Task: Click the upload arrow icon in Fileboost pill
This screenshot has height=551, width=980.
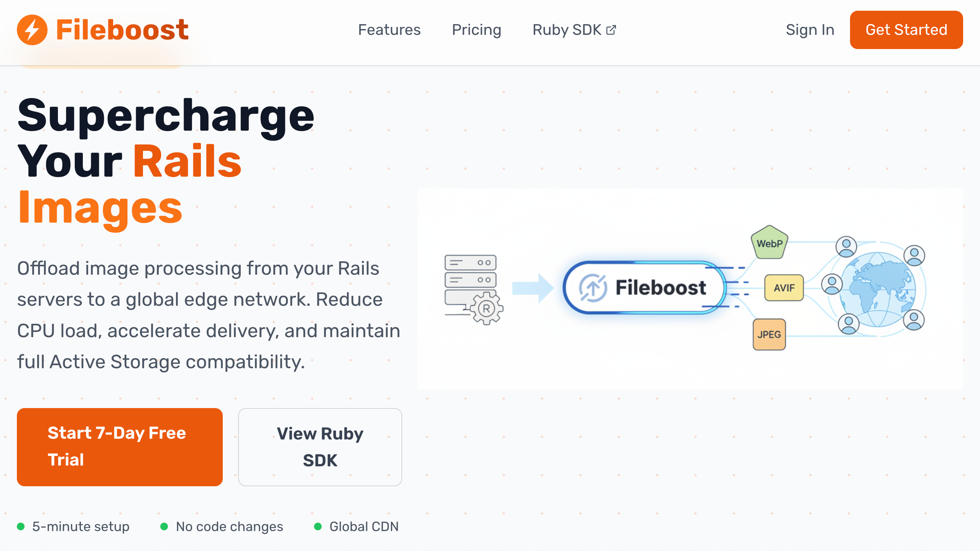Action: [593, 288]
